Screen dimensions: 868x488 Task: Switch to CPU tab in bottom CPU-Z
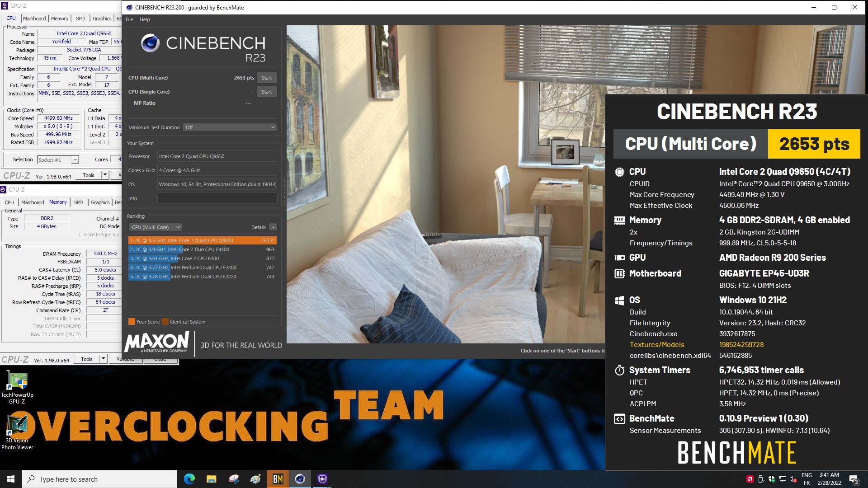coord(9,202)
